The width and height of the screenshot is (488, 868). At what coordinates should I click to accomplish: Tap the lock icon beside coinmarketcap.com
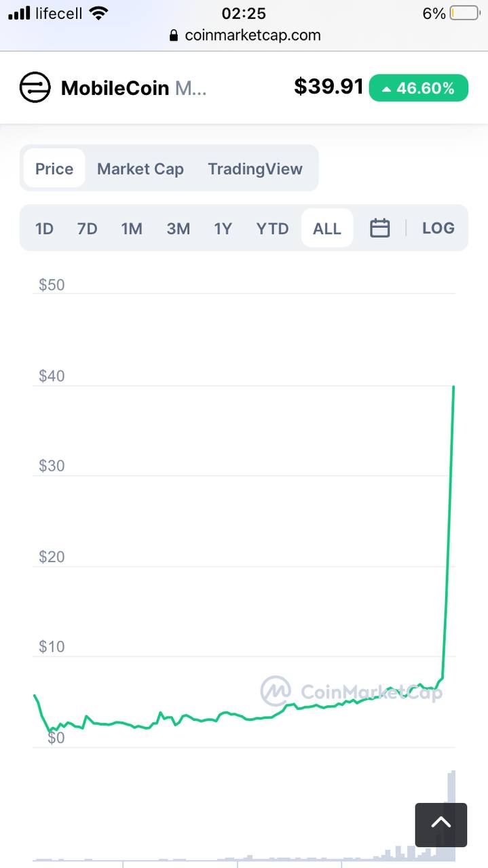click(x=174, y=35)
